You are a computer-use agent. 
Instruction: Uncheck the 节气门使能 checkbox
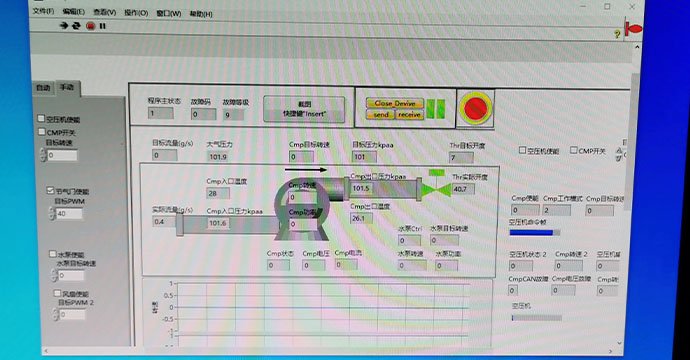(x=50, y=190)
